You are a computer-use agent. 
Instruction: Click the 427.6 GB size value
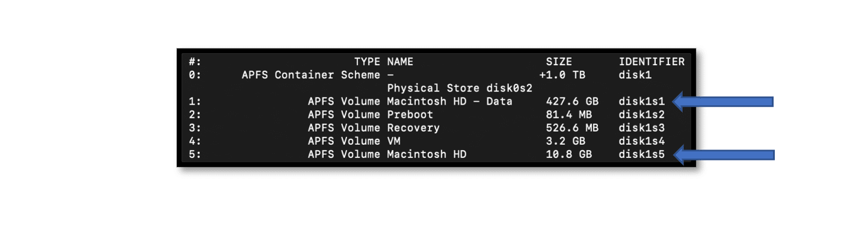coord(572,102)
